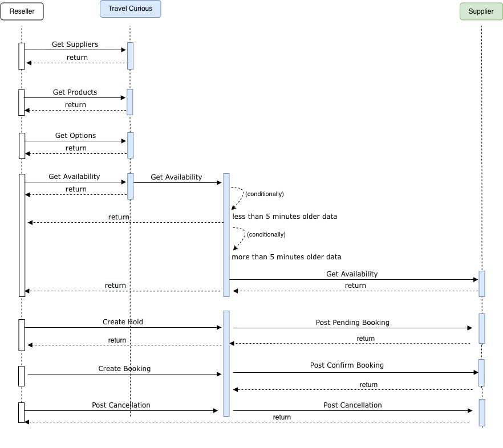Select the Post Cancellation label pointing to Supplier

[x=352, y=405]
